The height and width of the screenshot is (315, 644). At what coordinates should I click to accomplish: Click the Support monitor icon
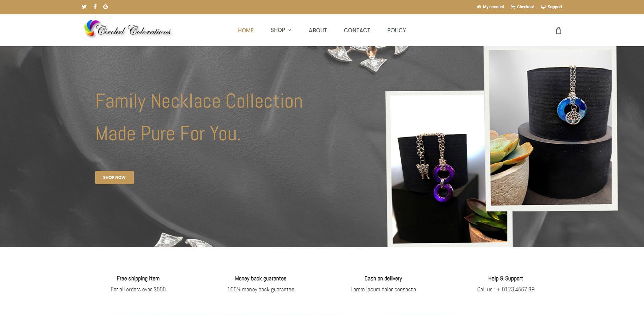(x=543, y=7)
